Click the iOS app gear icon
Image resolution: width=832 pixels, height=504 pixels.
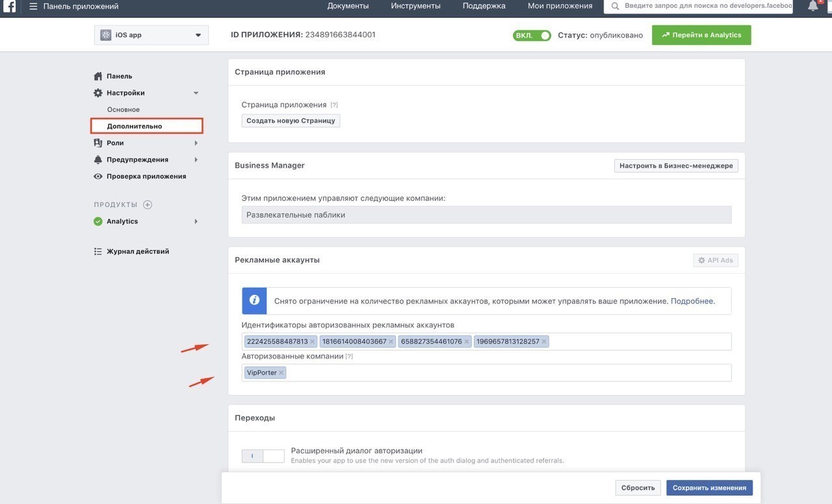click(x=105, y=35)
